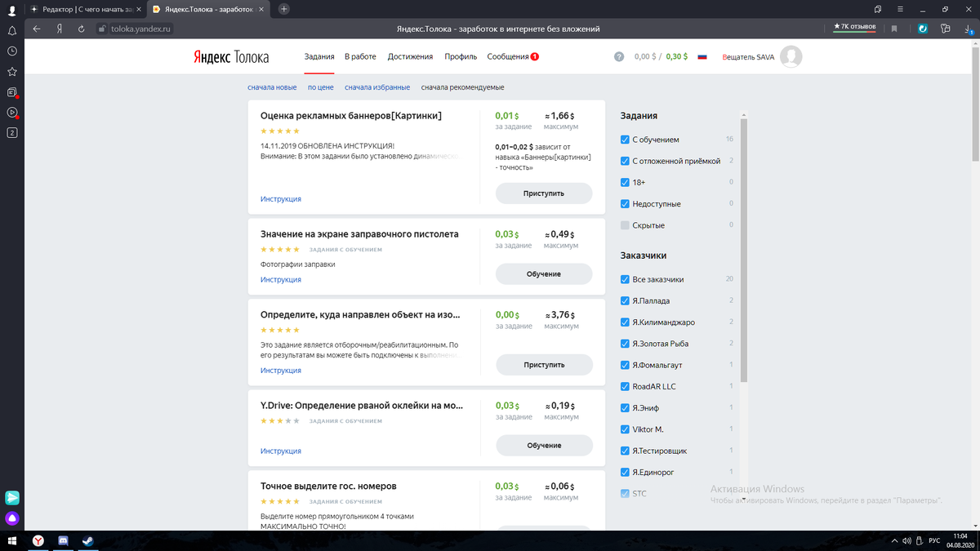Open notifications bell in browser sidebar

click(x=11, y=31)
